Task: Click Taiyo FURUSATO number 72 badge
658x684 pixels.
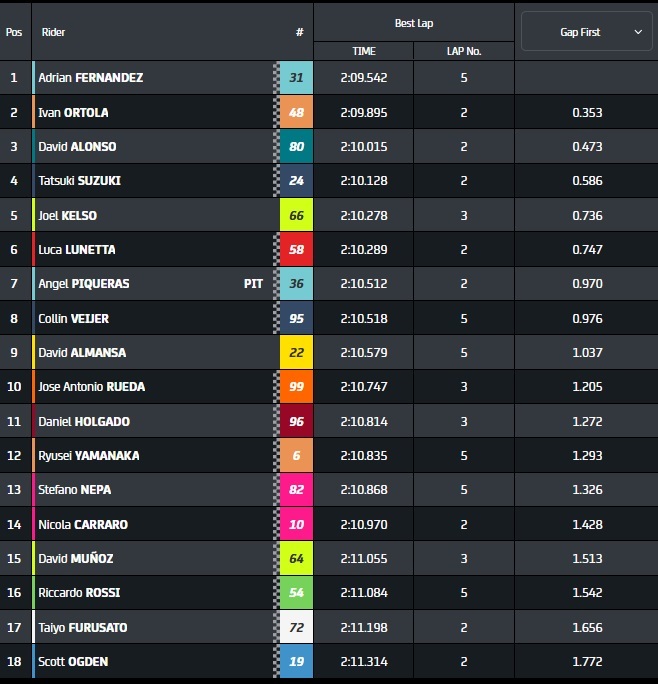Action: [296, 627]
